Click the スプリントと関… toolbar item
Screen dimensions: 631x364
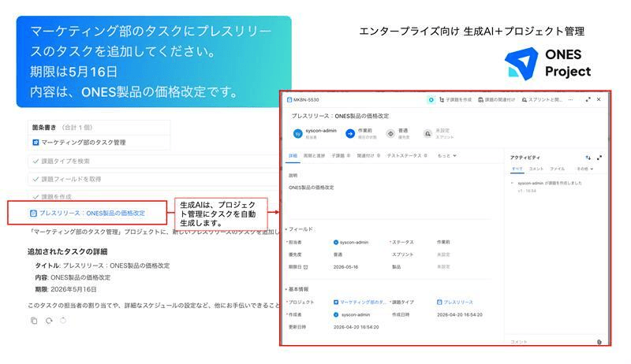542,99
